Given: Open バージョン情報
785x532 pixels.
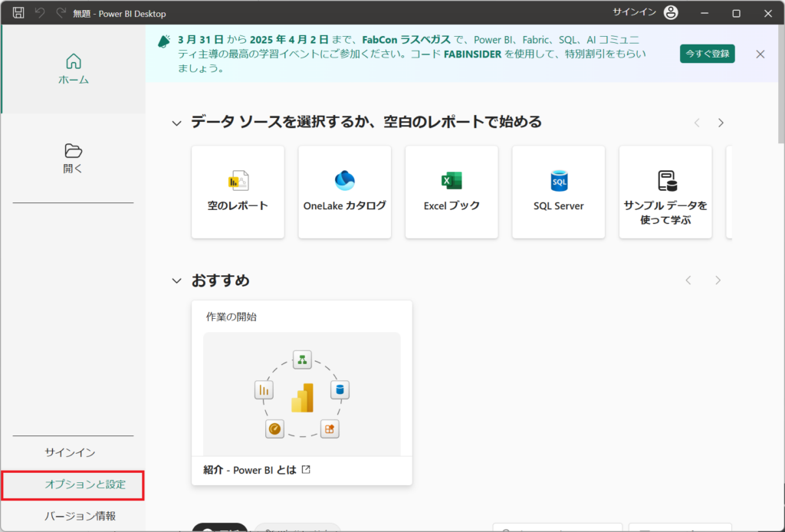Looking at the screenshot, I should (80, 516).
